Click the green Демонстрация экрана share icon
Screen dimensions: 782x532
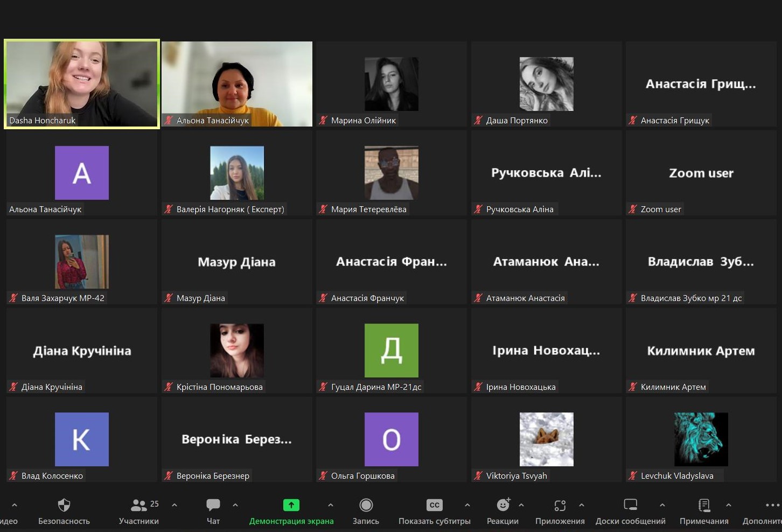(x=291, y=505)
